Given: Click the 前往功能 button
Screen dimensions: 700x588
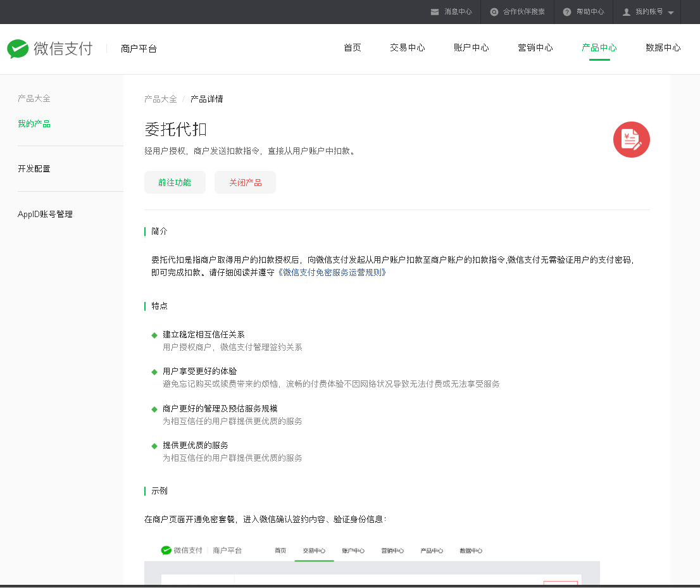Looking at the screenshot, I should (175, 182).
